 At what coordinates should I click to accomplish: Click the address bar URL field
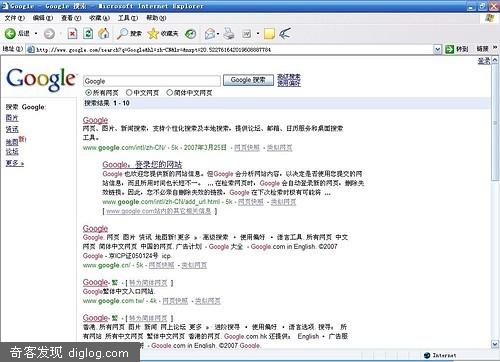[230, 50]
